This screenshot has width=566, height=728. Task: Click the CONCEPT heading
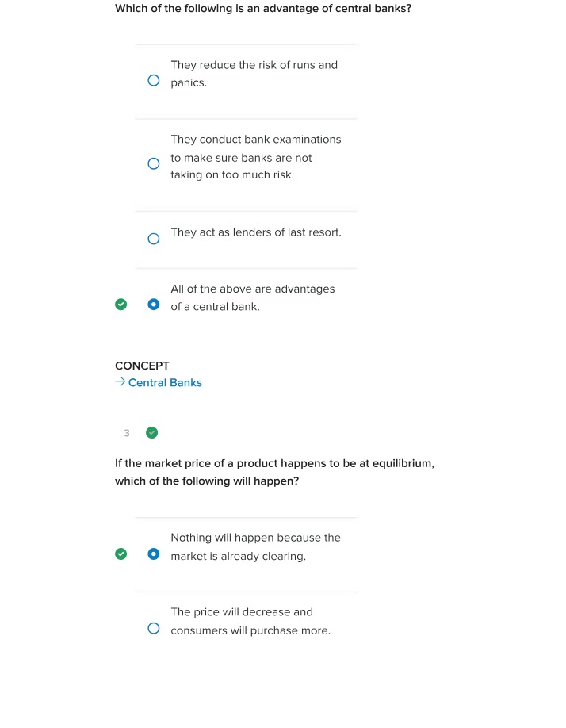142,366
